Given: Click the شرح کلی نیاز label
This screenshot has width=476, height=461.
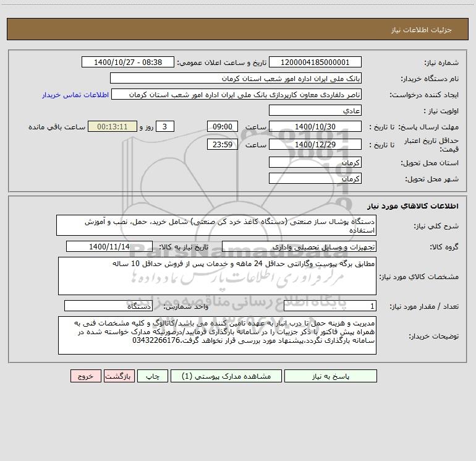Looking at the screenshot, I should click(436, 226).
